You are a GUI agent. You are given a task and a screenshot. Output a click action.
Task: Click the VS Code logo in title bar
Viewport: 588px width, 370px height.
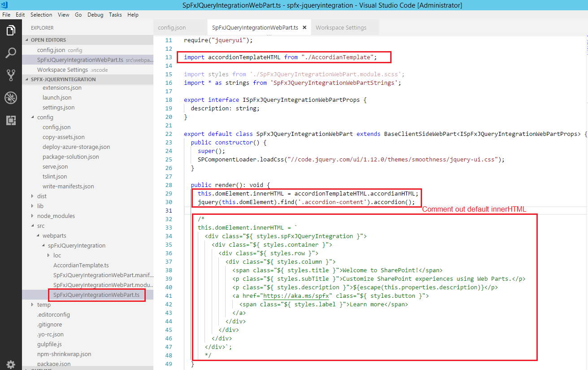pyautogui.click(x=5, y=5)
